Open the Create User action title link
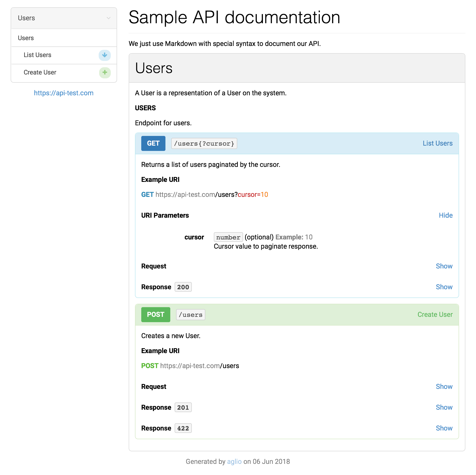 pyautogui.click(x=435, y=315)
